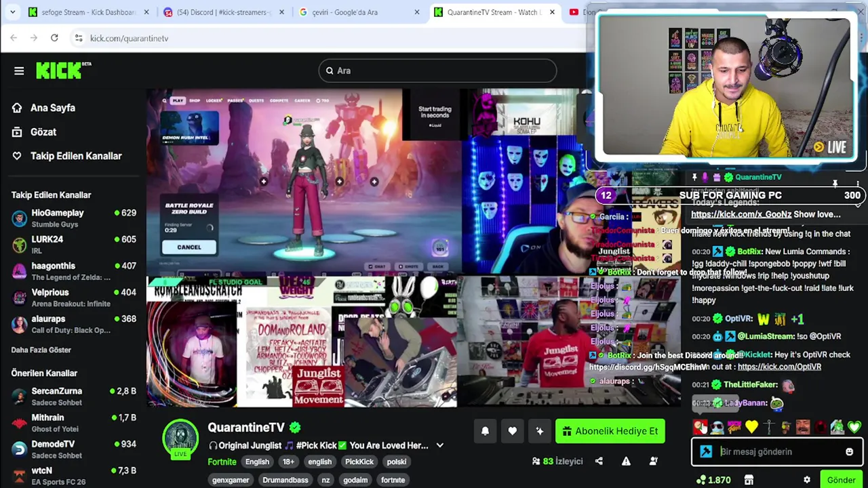Select the Squirtle sunglasses emote
Viewport: 868px width, 488px height.
tap(717, 427)
